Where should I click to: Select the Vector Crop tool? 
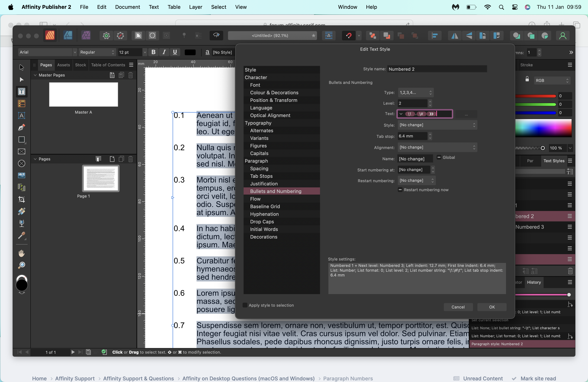click(22, 199)
